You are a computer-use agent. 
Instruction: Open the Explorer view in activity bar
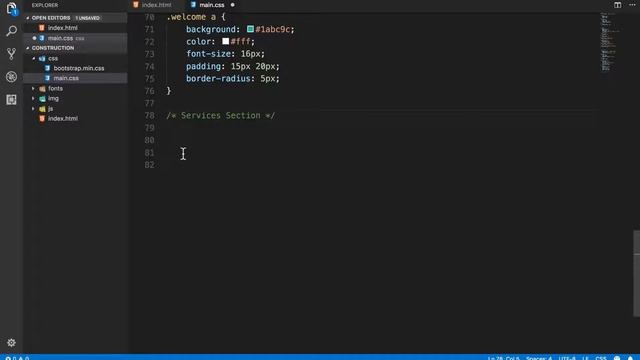point(11,8)
